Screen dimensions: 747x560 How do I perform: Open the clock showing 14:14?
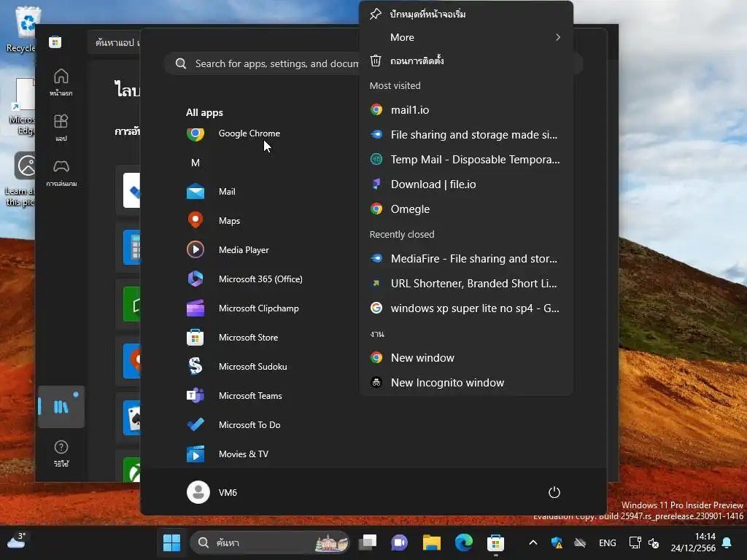point(693,542)
